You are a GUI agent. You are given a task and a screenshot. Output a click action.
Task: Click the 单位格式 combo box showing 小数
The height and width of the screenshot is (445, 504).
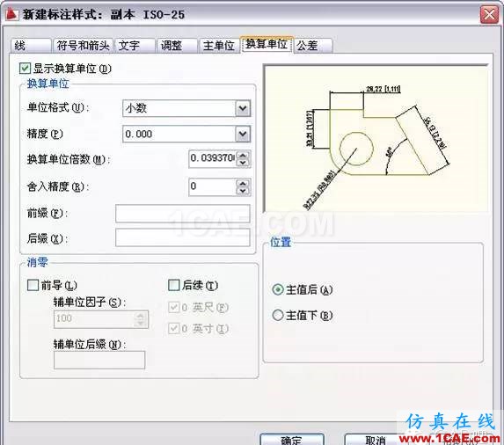coord(186,108)
